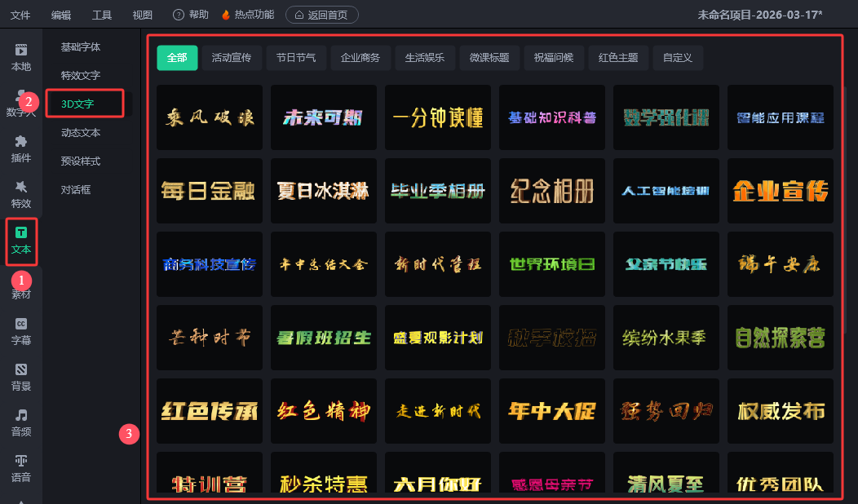Open the 文件 menu
The image size is (858, 504).
pyautogui.click(x=20, y=15)
